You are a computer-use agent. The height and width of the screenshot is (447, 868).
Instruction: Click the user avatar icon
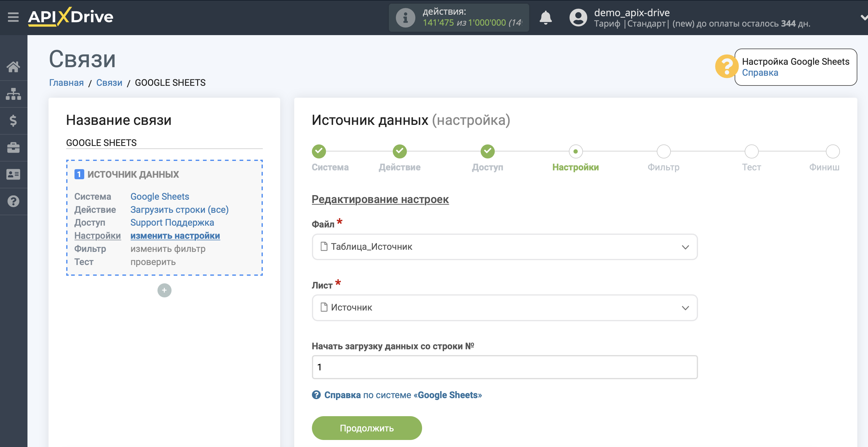click(578, 17)
